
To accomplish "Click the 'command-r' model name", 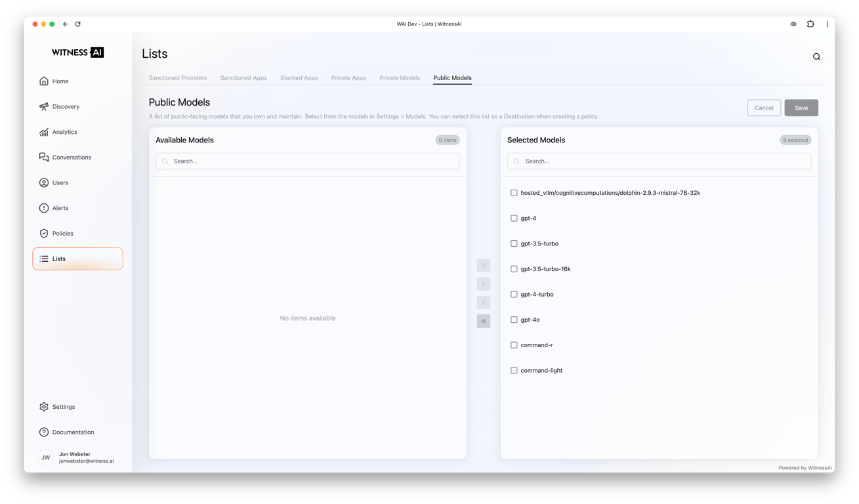I will (537, 345).
